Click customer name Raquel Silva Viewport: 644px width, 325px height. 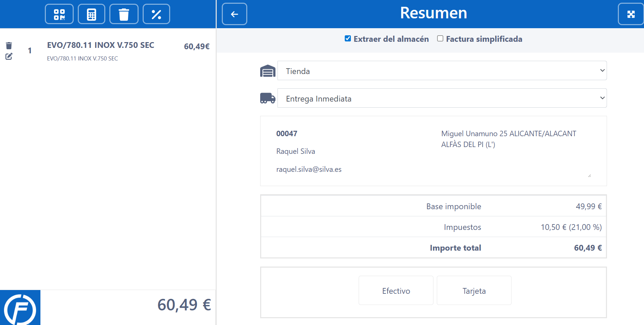(x=296, y=151)
